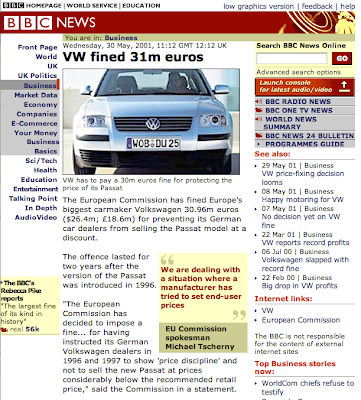Open BBC One TV News link
Screen dimensions: 361x400
[299, 110]
